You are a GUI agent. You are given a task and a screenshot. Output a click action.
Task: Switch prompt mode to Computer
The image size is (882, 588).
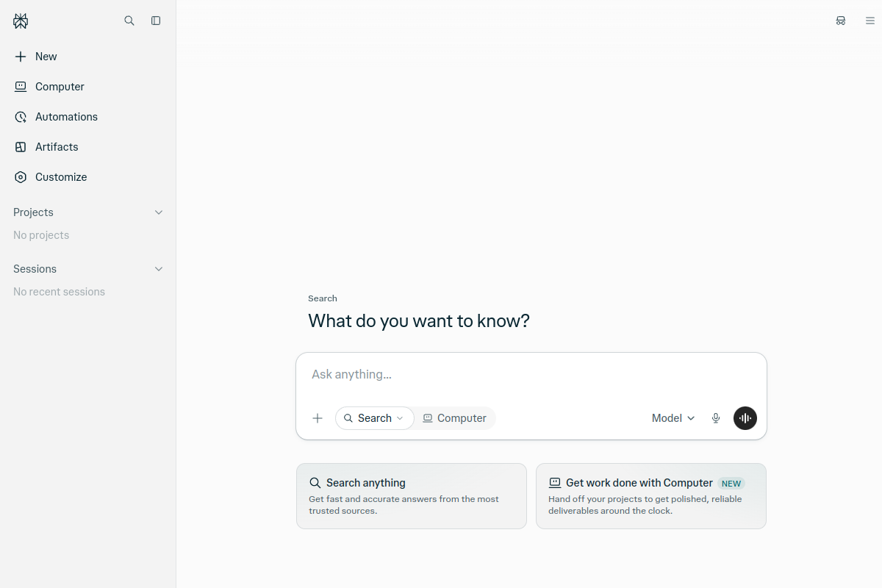point(455,418)
